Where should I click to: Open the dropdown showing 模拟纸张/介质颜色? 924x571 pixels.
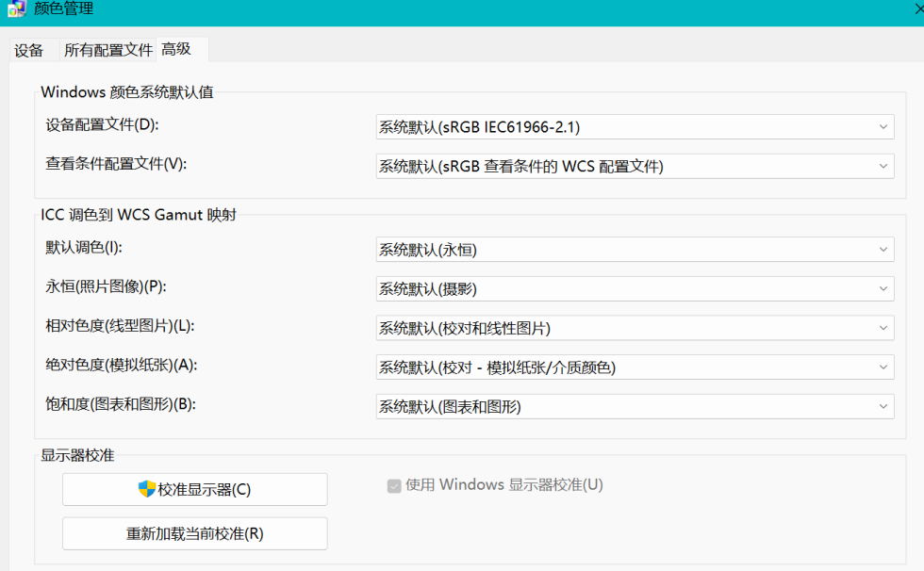pyautogui.click(x=634, y=367)
